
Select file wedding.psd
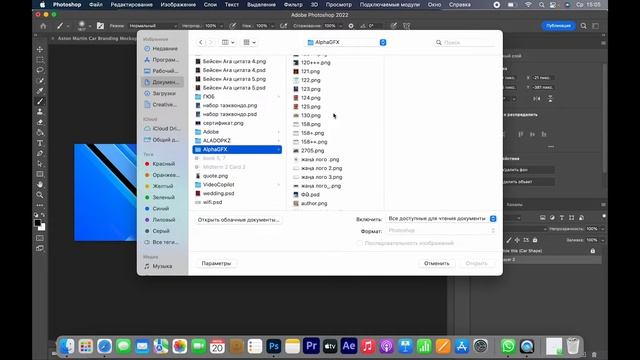(218, 193)
